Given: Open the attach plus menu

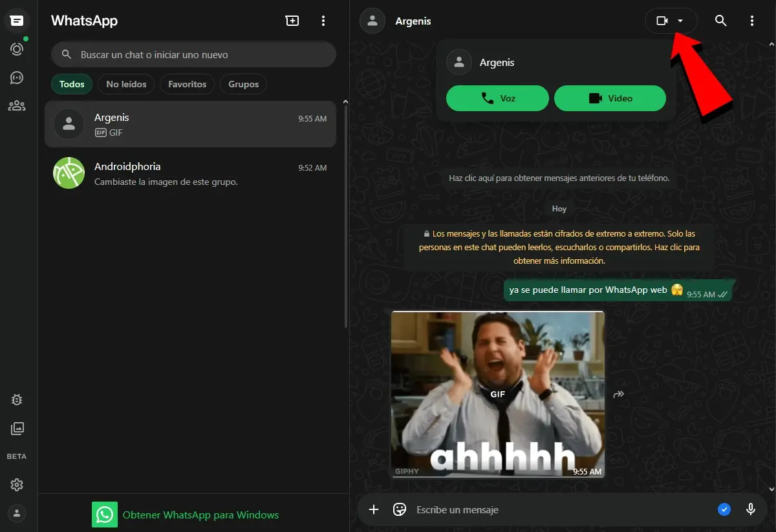Looking at the screenshot, I should pyautogui.click(x=374, y=509).
